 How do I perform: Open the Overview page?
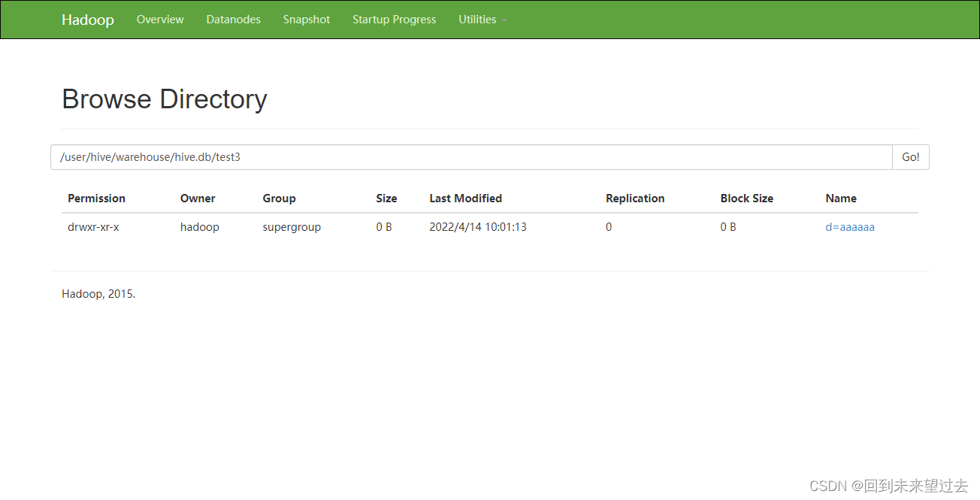(x=159, y=20)
